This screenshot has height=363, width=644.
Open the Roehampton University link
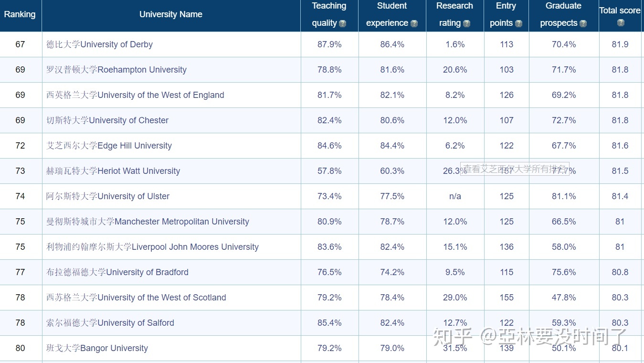(x=116, y=70)
